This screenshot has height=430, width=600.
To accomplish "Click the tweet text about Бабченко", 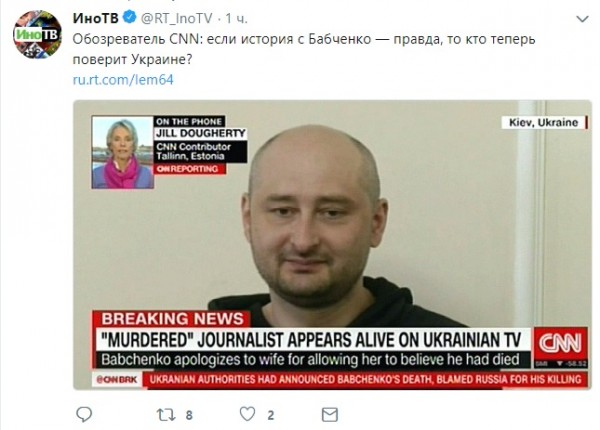I will click(x=304, y=49).
